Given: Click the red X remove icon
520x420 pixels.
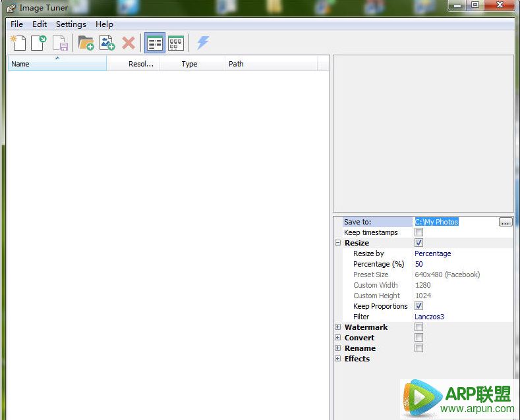Looking at the screenshot, I should tap(129, 43).
